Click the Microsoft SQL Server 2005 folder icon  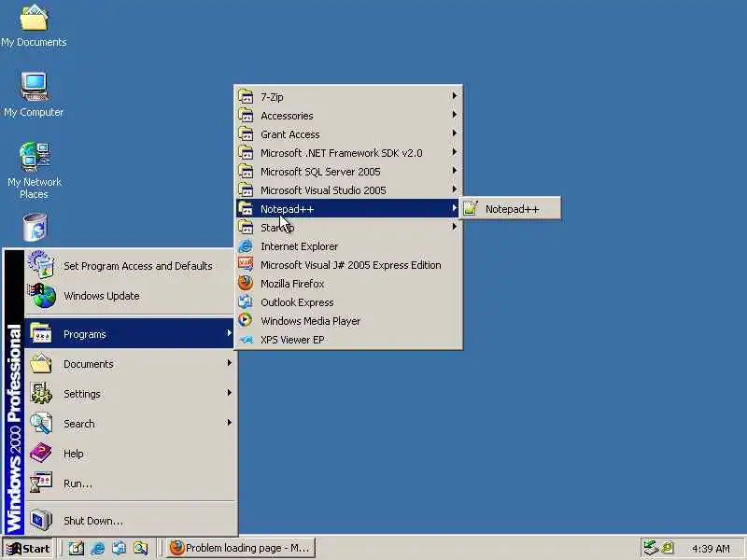(x=246, y=171)
